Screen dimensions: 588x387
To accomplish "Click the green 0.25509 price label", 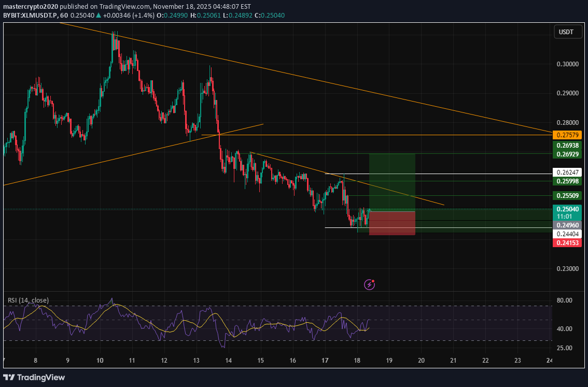I will click(568, 196).
